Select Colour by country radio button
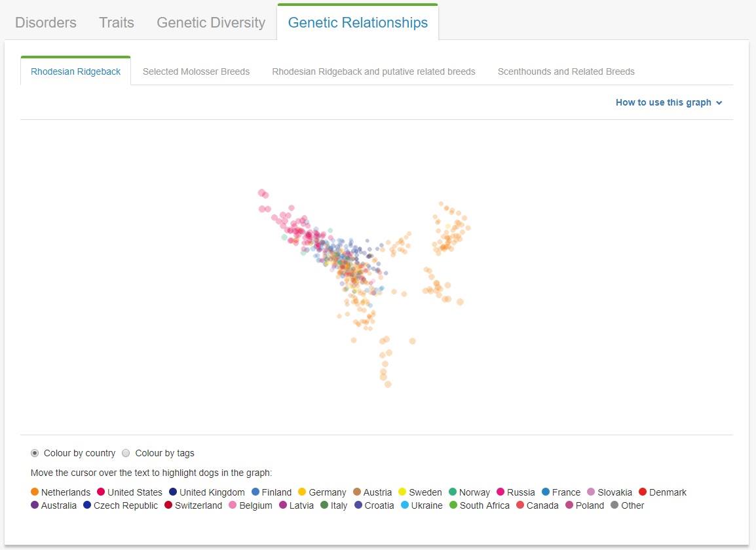756x550 pixels. pyautogui.click(x=35, y=453)
